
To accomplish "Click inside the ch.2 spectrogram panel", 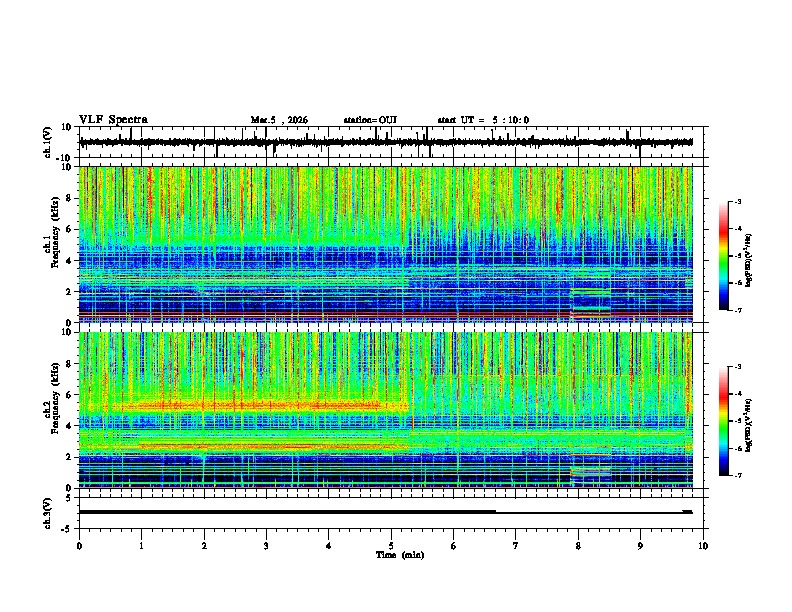I will point(386,410).
